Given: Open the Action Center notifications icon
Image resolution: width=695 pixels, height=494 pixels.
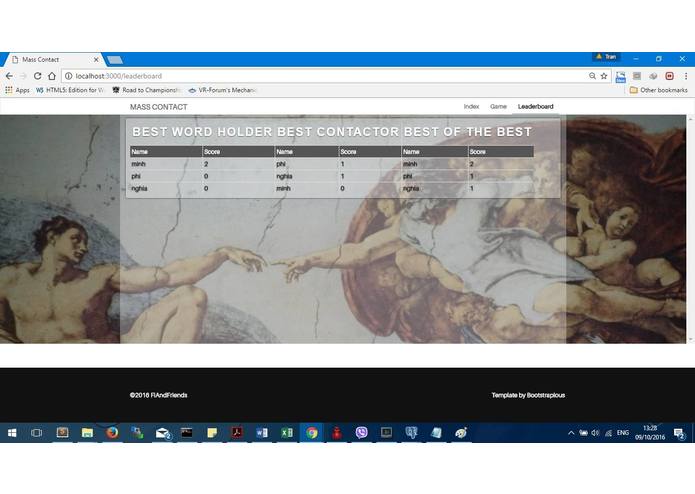Looking at the screenshot, I should (679, 433).
